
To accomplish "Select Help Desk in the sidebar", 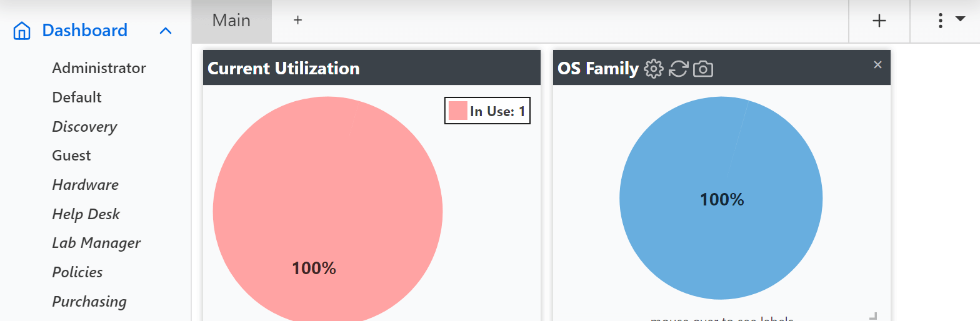I will click(x=86, y=214).
